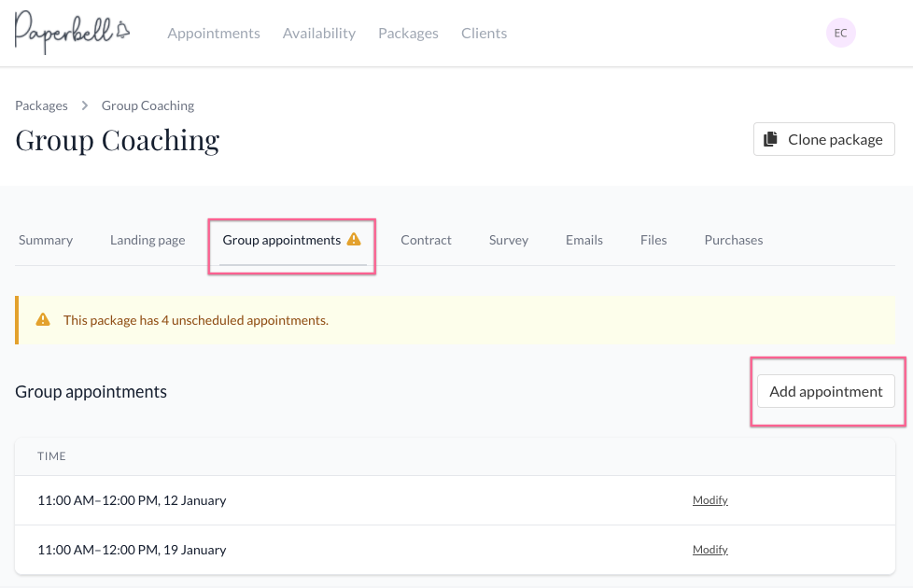Image resolution: width=913 pixels, height=588 pixels.
Task: Open the Survey tab
Action: pos(509,240)
